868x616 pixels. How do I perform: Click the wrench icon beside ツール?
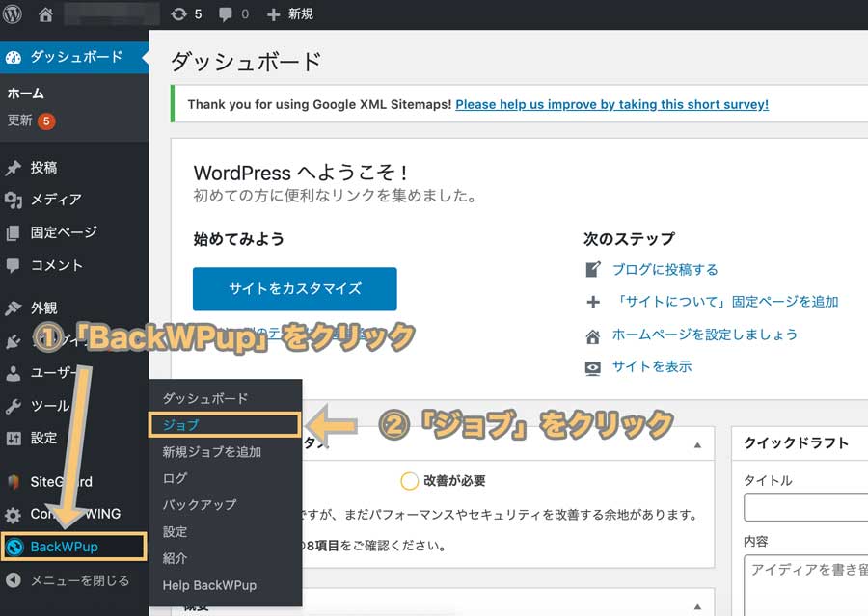point(14,406)
